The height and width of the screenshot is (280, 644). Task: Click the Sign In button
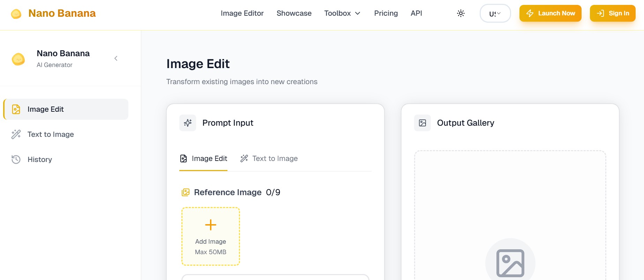click(612, 13)
